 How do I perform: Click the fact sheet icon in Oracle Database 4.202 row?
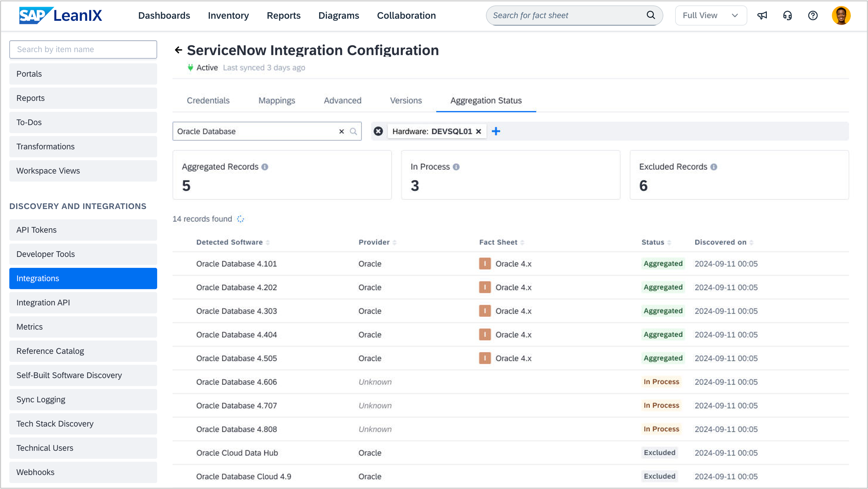coord(485,287)
